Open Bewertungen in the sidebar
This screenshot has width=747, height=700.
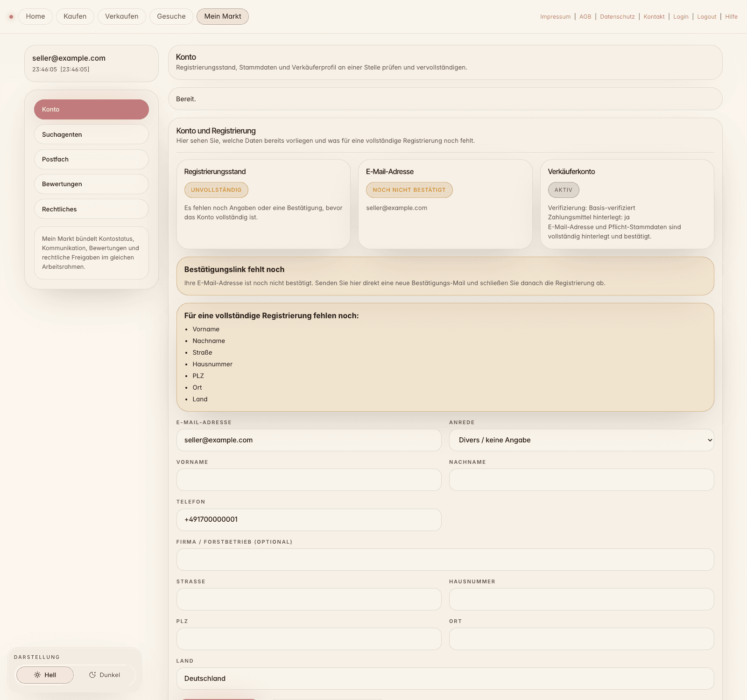(92, 184)
